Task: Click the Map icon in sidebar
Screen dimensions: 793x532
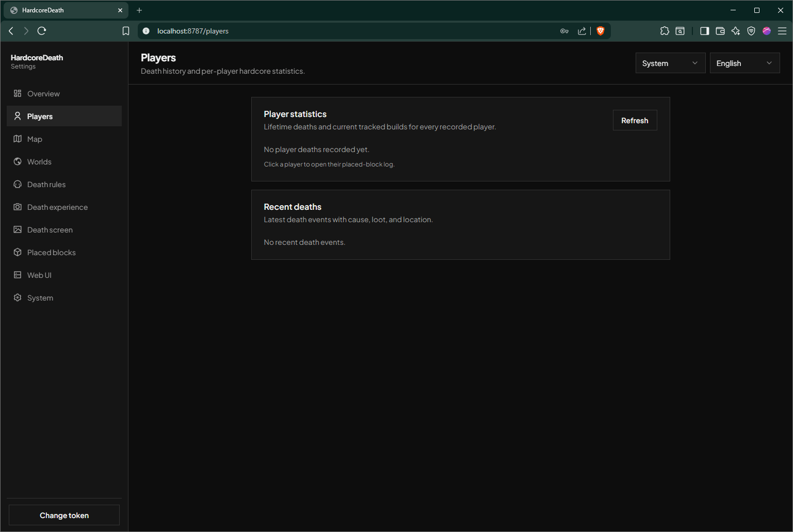Action: pyautogui.click(x=18, y=139)
